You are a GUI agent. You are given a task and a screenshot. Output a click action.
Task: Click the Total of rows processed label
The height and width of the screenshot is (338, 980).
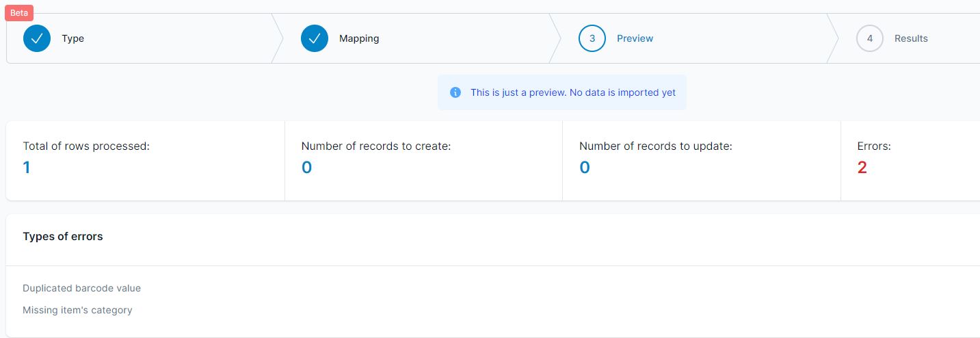click(x=86, y=146)
